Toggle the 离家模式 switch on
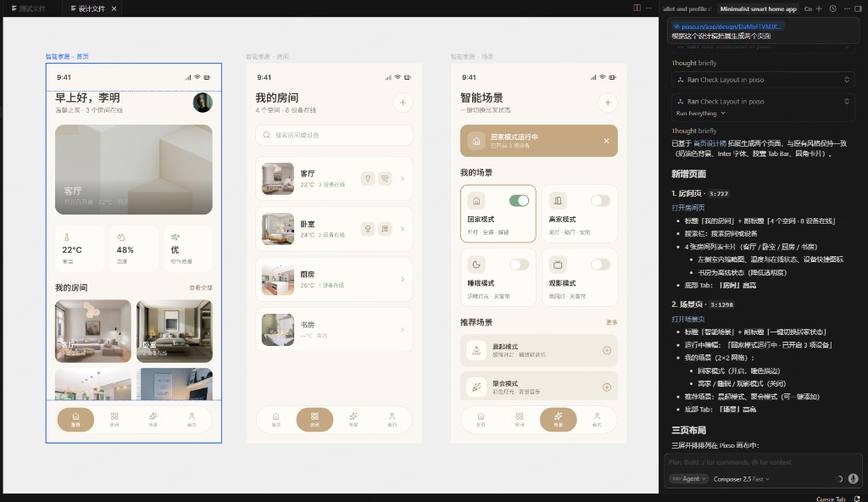 pyautogui.click(x=600, y=201)
